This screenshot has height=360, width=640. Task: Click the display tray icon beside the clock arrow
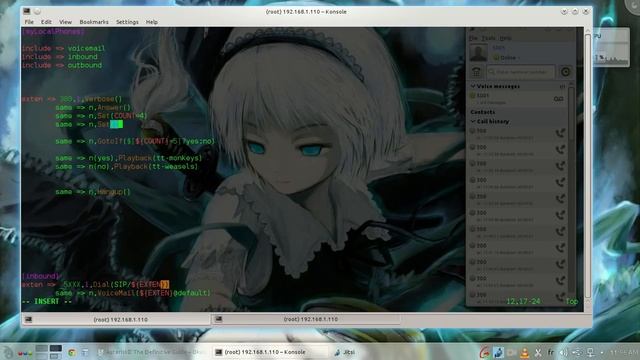click(590, 352)
